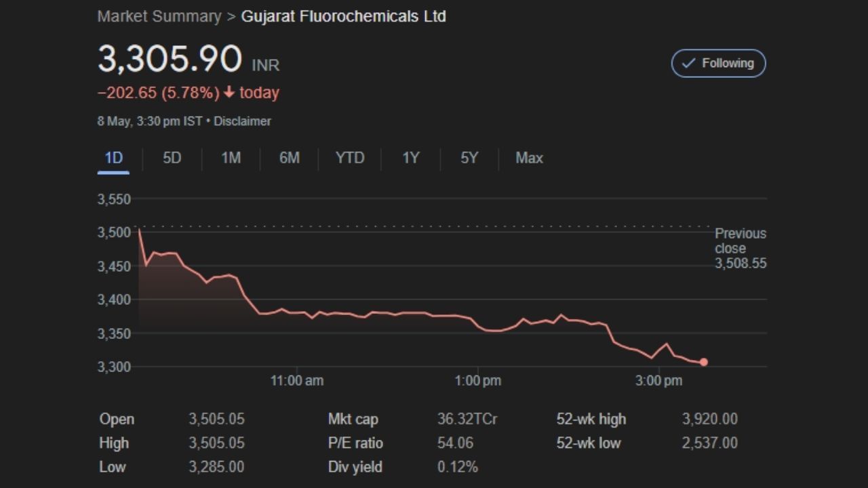Click the Mkt cap label

tap(353, 419)
